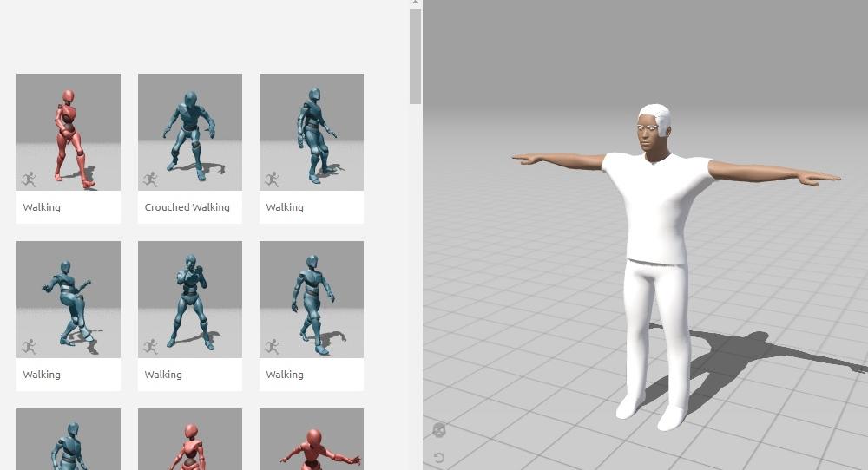Click running-man icon on top-row blue Walking thumbnail

272,180
